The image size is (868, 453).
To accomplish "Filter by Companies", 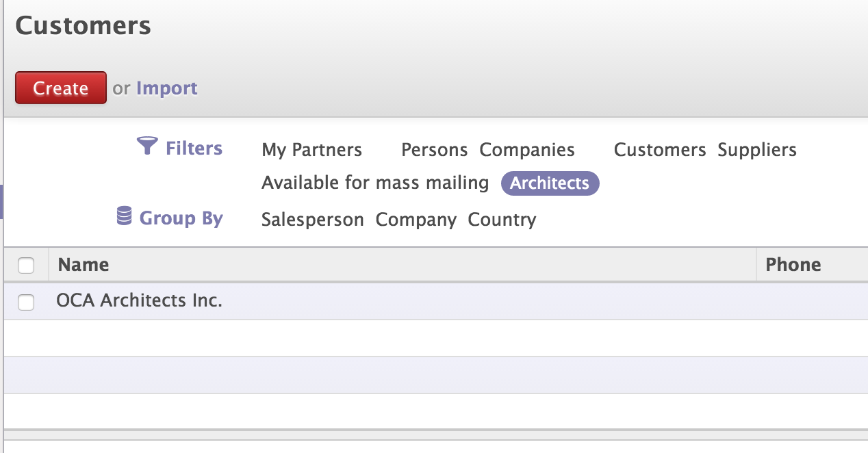I will coord(527,150).
